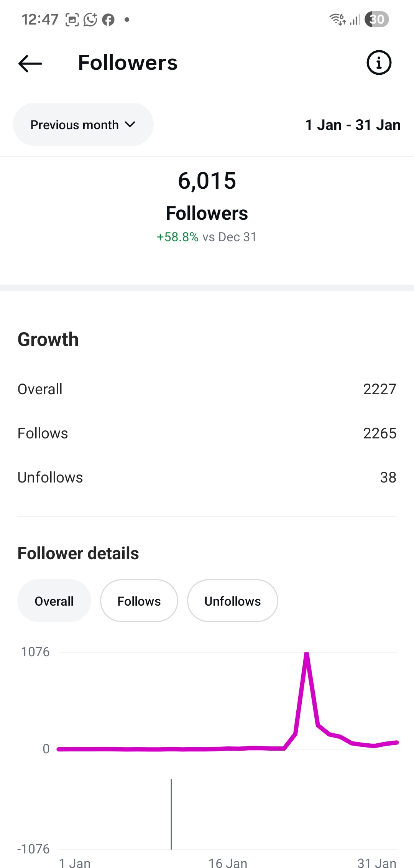Enable the Follows filter
The width and height of the screenshot is (414, 868).
click(x=139, y=601)
